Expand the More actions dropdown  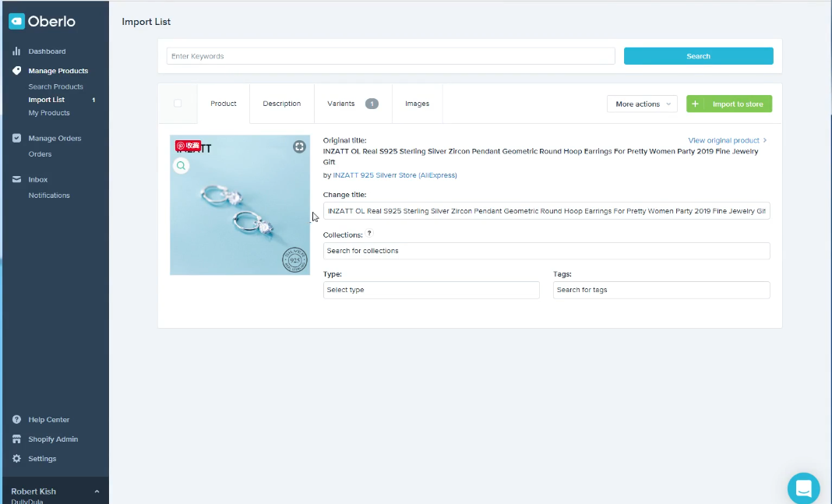642,104
